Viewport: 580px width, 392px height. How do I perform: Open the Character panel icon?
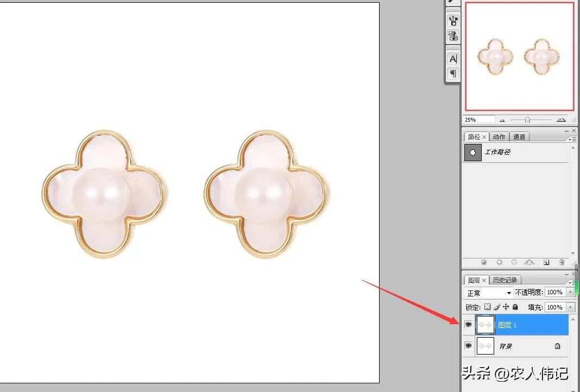point(453,59)
